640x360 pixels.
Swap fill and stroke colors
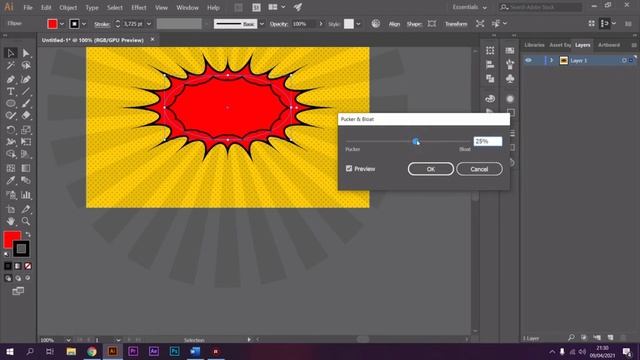[x=28, y=234]
